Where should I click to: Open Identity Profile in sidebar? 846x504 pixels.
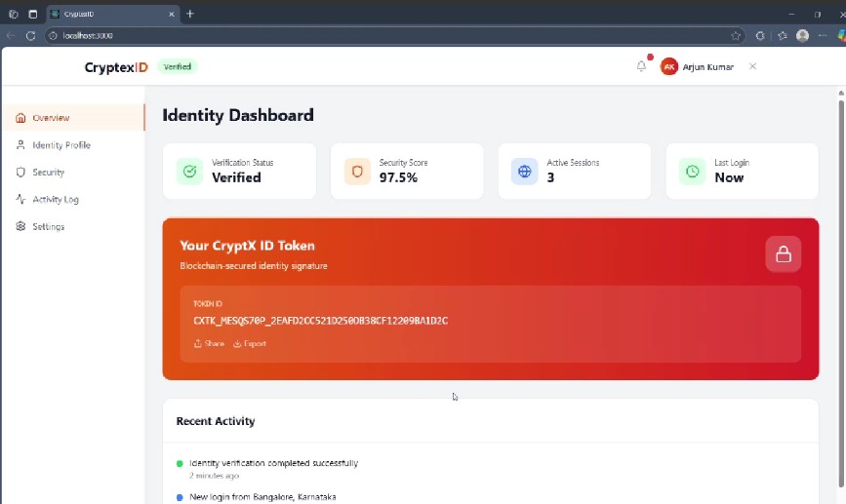[73, 145]
